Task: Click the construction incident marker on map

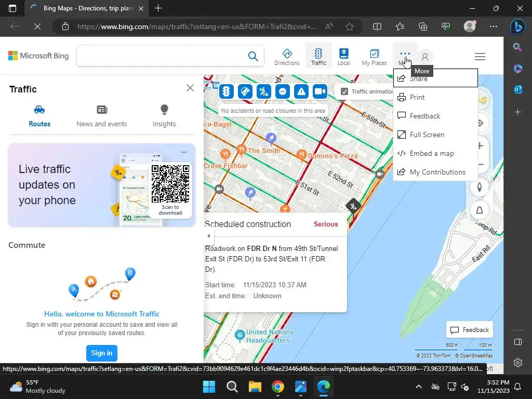Action: (x=353, y=206)
